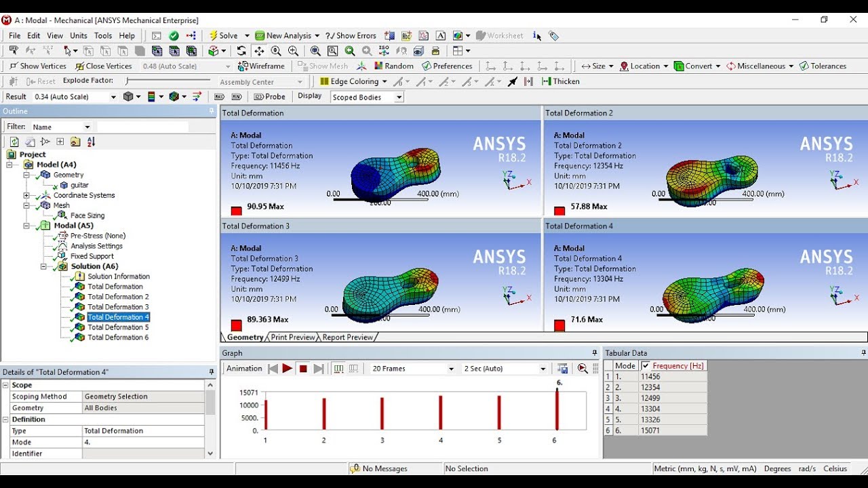Select guitar in the outline tree
Viewport: 868px width, 488px height.
coord(79,185)
